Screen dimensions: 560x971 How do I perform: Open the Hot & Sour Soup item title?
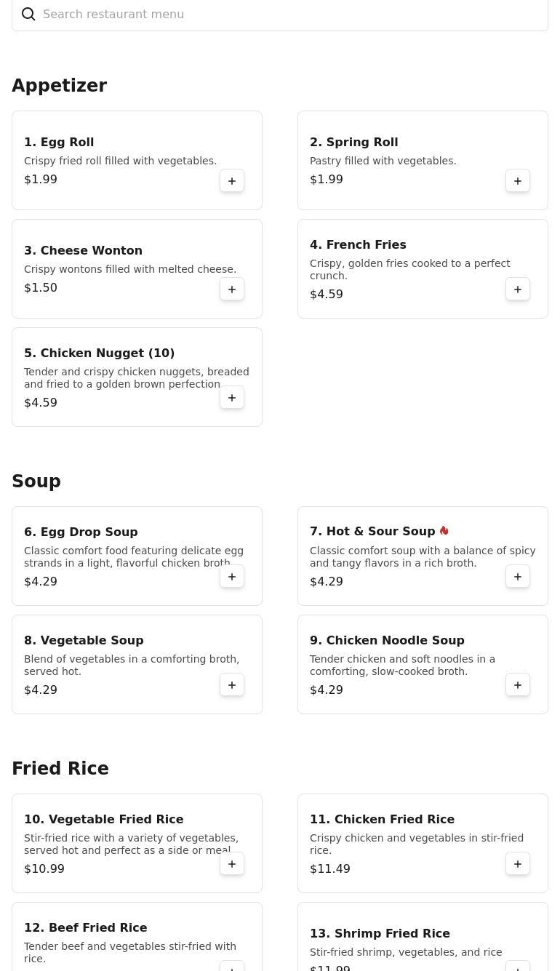[372, 532]
